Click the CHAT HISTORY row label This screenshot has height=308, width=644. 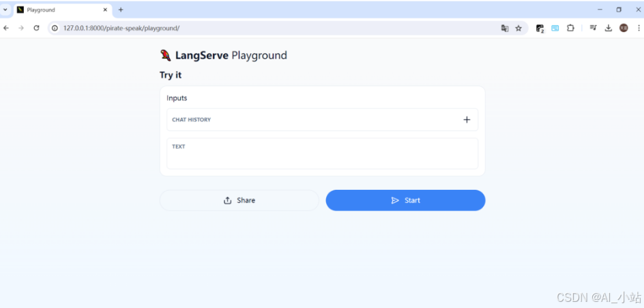pyautogui.click(x=192, y=120)
